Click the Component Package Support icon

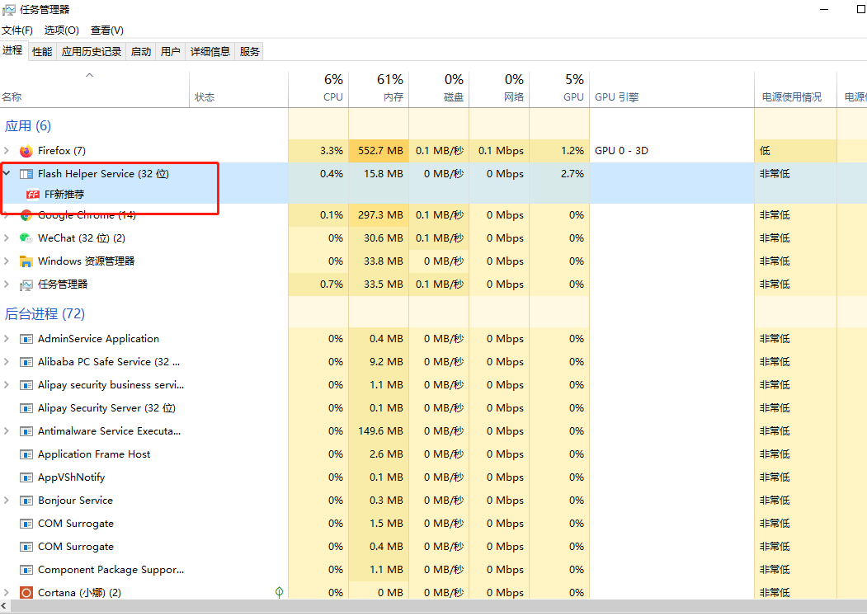pos(26,570)
